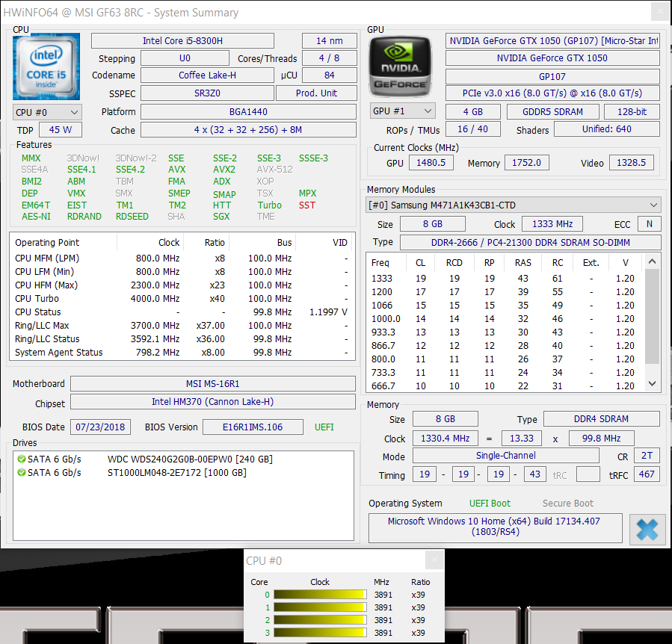Screen dimensions: 672x644
Task: Click the Windows 10 Home operating system field
Action: (x=496, y=527)
